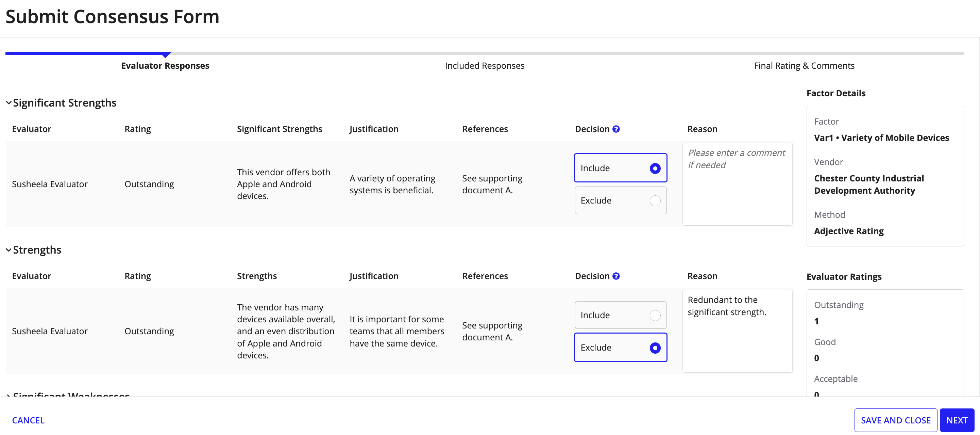Screen dimensions: 980x435
Task: Click Outstanding label in Evaluator Ratings panel
Action: (x=839, y=305)
